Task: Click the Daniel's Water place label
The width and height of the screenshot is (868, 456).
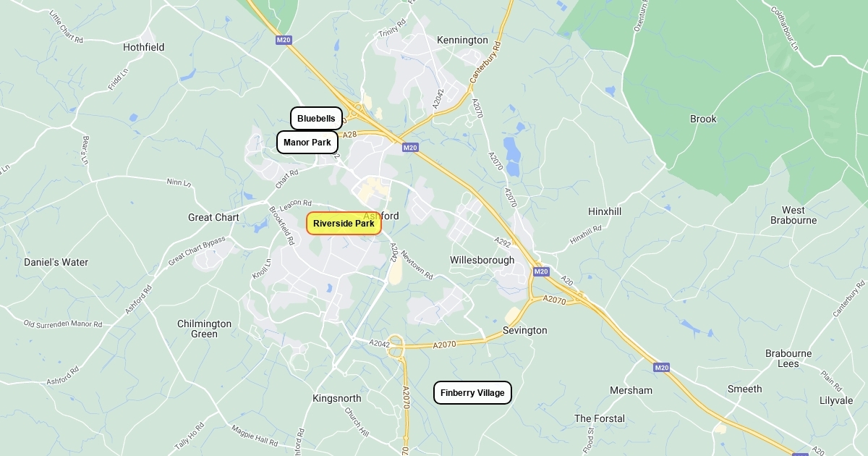Action: (x=56, y=262)
